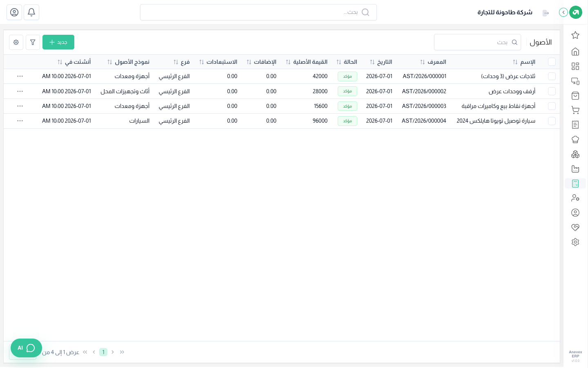Open the favorites star icon in sidebar
The height and width of the screenshot is (368, 588).
coord(575,35)
